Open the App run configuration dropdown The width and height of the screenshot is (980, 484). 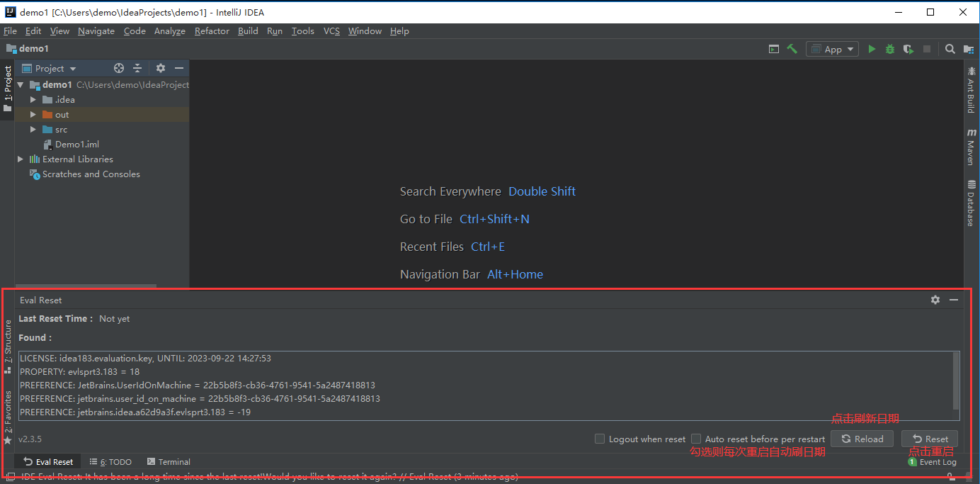[x=832, y=49]
